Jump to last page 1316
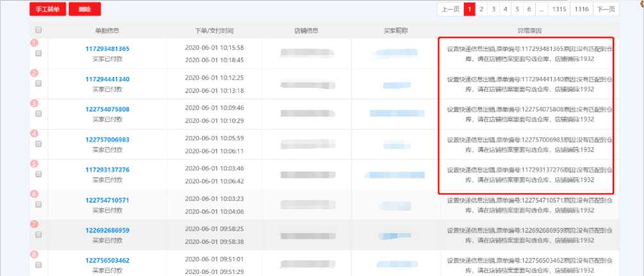Image resolution: width=644 pixels, height=276 pixels. (582, 9)
